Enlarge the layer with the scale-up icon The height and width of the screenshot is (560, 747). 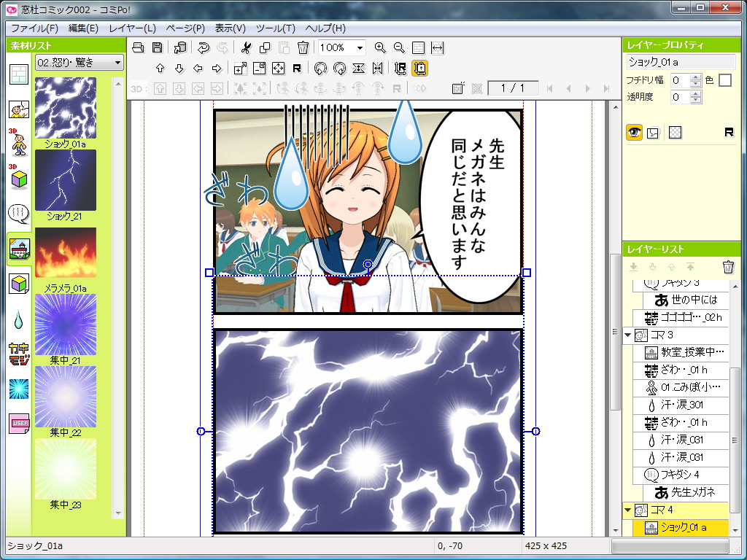click(x=241, y=68)
